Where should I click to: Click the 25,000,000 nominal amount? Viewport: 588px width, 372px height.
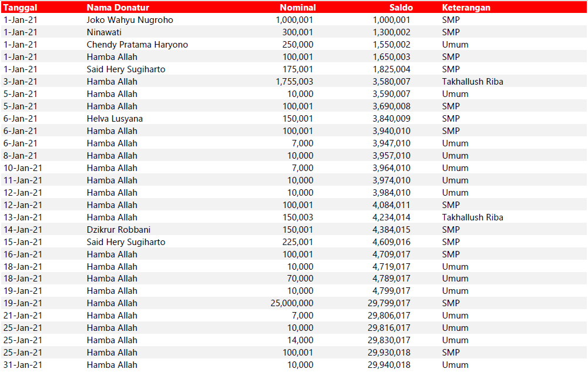click(292, 303)
